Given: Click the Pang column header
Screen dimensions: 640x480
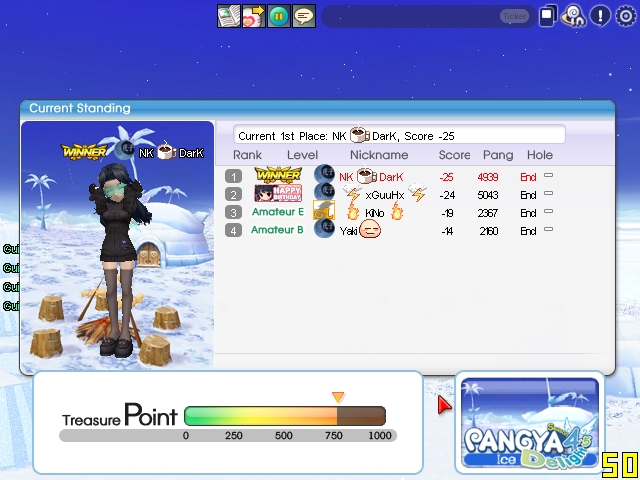Looking at the screenshot, I should [x=498, y=156].
